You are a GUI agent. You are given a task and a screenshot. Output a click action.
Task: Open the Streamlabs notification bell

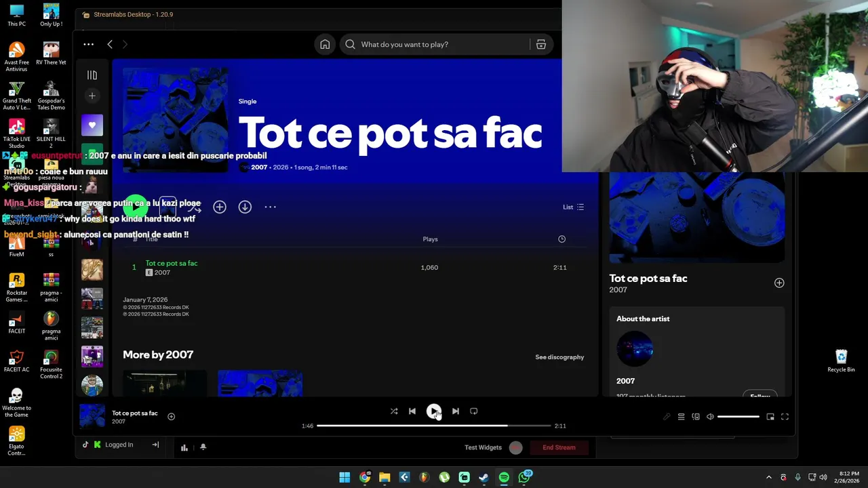pyautogui.click(x=203, y=447)
